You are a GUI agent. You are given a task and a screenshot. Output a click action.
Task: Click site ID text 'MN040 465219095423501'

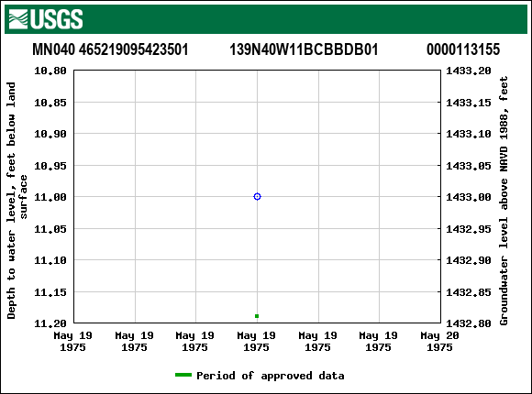tap(110, 49)
